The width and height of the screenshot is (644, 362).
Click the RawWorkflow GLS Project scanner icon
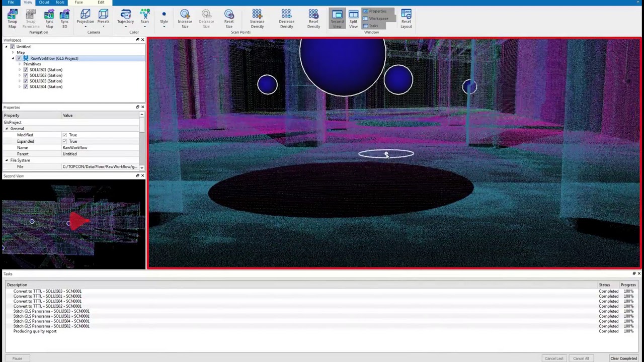pyautogui.click(x=26, y=58)
